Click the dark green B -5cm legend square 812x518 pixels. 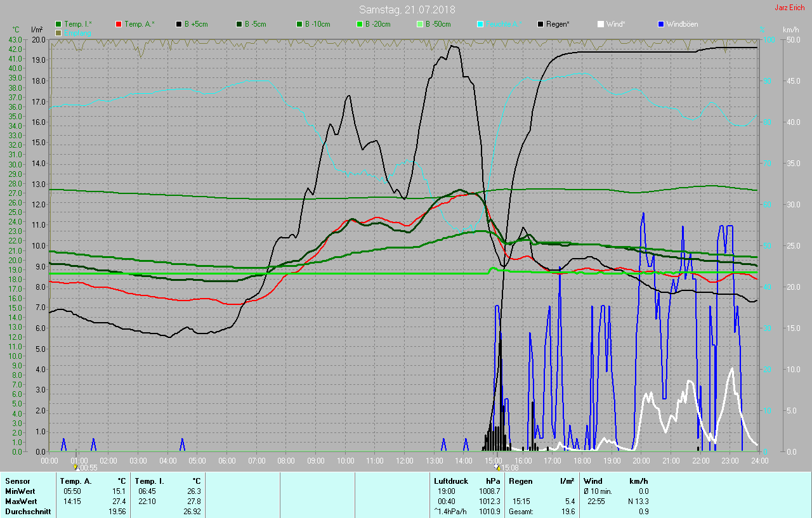[239, 24]
